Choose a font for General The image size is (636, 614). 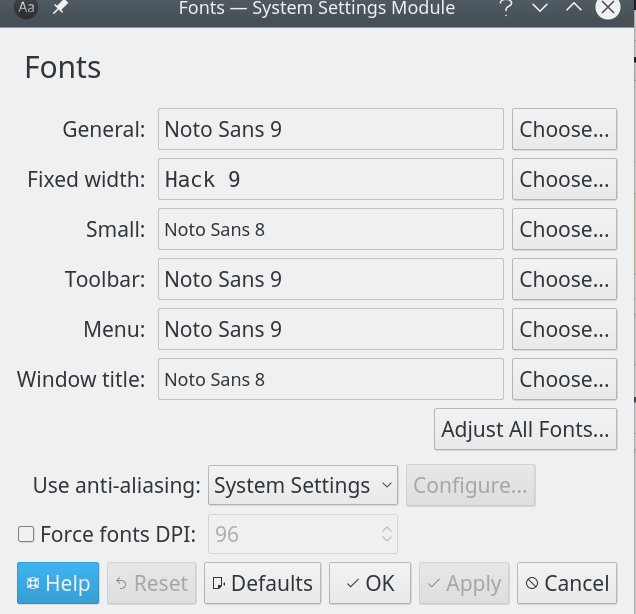(x=564, y=129)
